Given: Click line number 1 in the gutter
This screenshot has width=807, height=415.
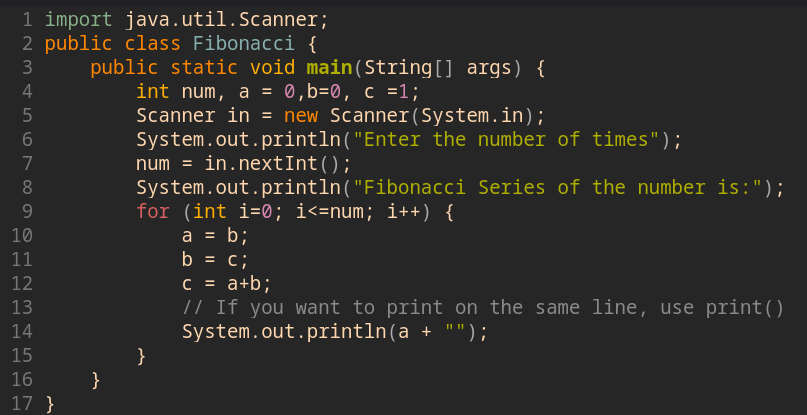Looking at the screenshot, I should (x=27, y=20).
